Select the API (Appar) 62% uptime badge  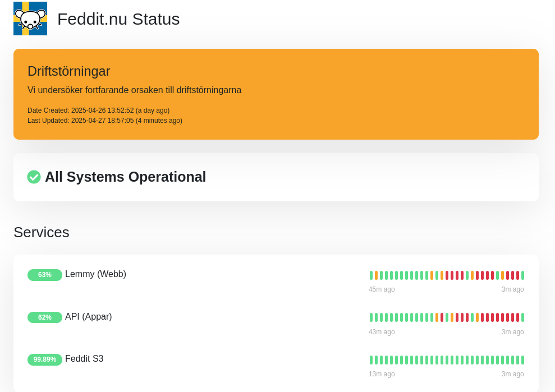[44, 317]
